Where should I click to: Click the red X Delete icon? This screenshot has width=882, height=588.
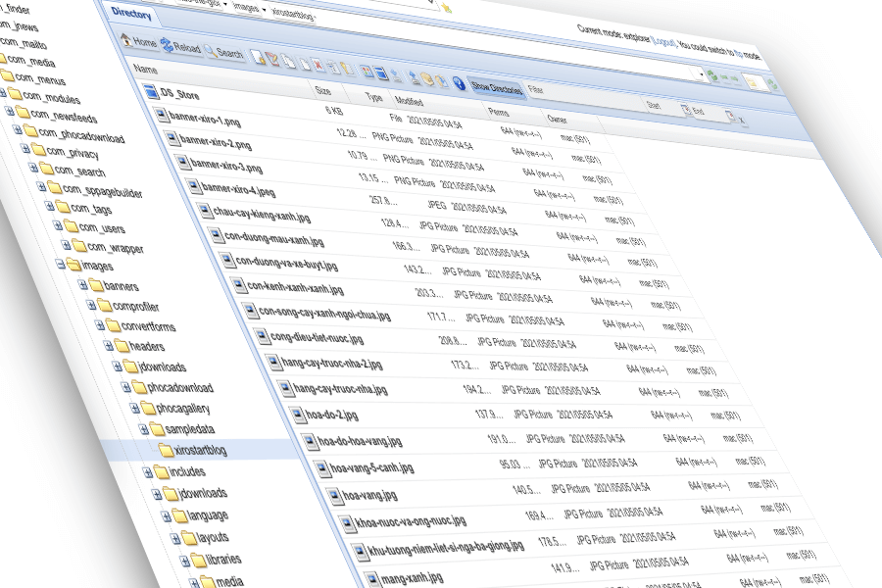point(318,65)
